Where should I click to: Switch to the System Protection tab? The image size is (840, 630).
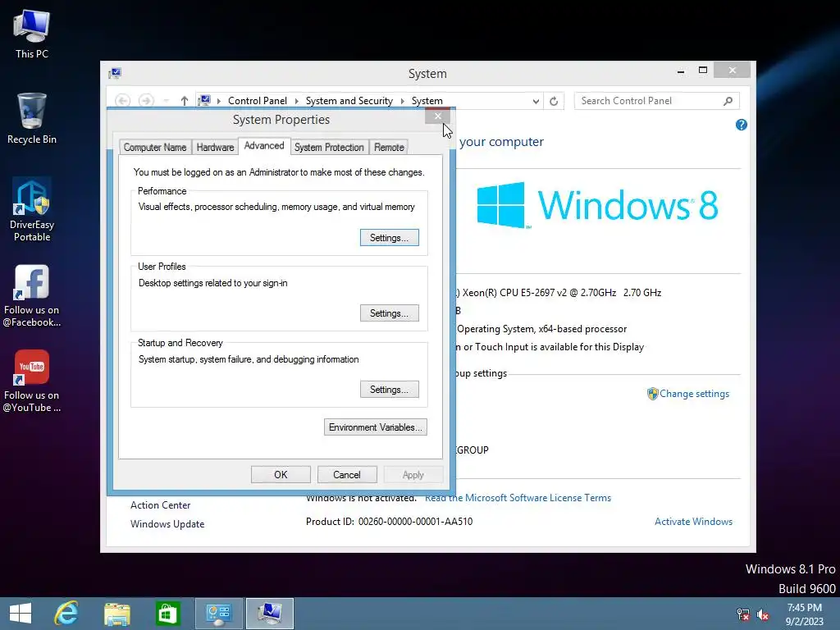pos(329,148)
